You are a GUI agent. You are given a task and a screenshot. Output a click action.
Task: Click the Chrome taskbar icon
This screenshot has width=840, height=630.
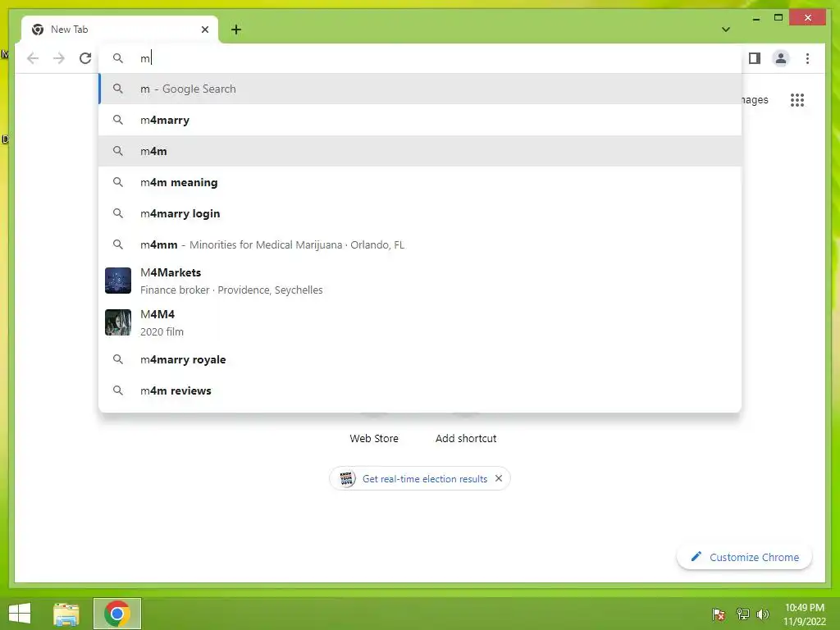click(x=117, y=614)
